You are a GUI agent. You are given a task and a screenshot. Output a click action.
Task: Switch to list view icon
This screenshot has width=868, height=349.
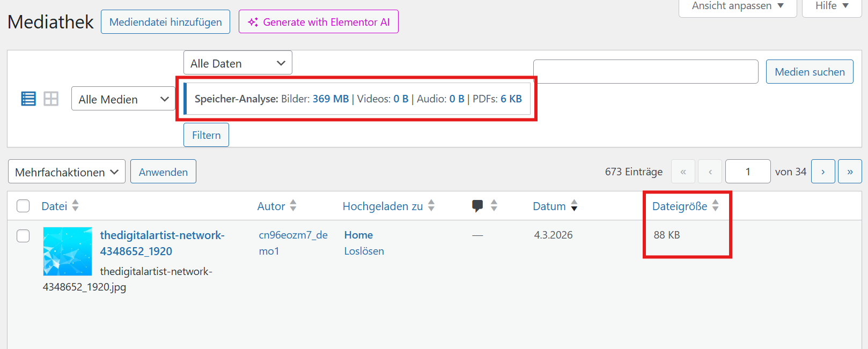[x=28, y=99]
